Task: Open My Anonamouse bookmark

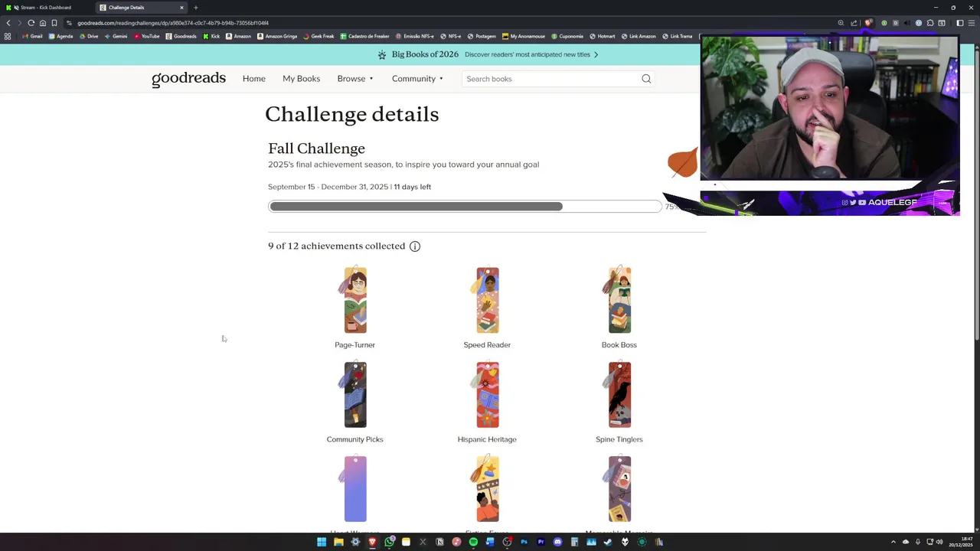Action: click(x=524, y=36)
